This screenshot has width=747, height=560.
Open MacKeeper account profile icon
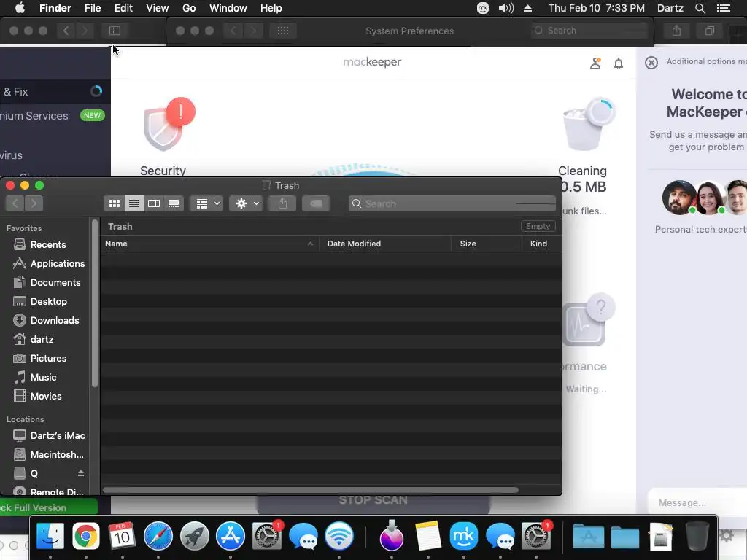pyautogui.click(x=595, y=63)
